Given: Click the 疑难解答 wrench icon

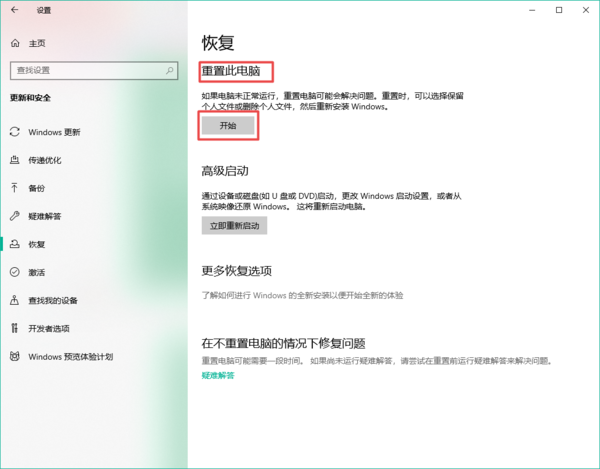Looking at the screenshot, I should 15,216.
